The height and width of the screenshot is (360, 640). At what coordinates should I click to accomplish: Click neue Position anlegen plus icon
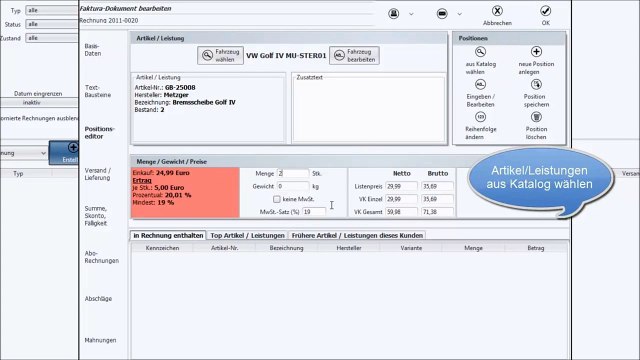point(536,52)
